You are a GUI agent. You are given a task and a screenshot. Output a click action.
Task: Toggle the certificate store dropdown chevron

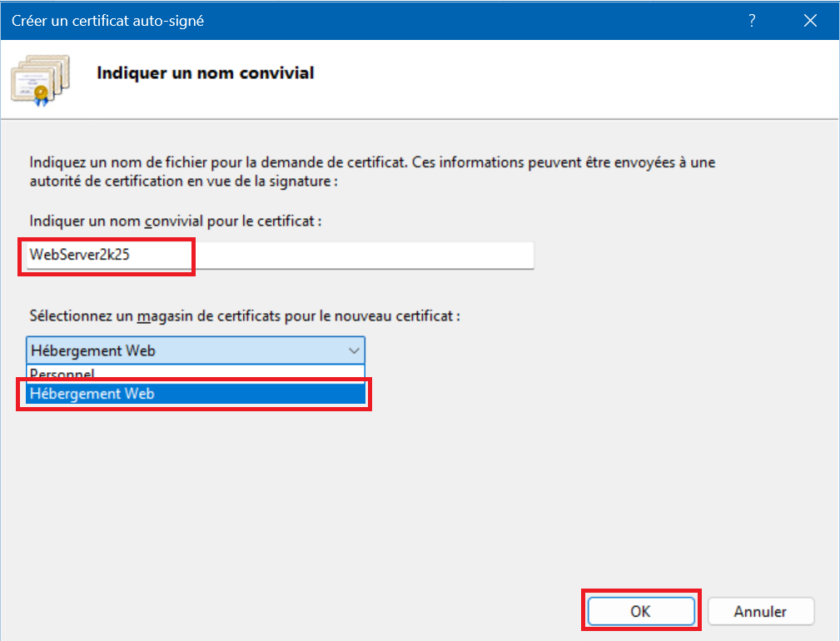point(354,350)
